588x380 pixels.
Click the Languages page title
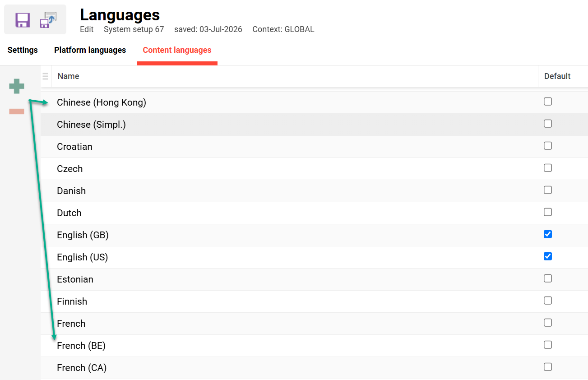click(x=120, y=15)
